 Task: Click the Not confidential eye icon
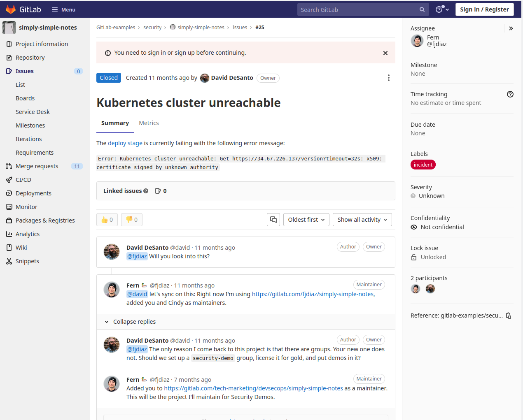[414, 227]
